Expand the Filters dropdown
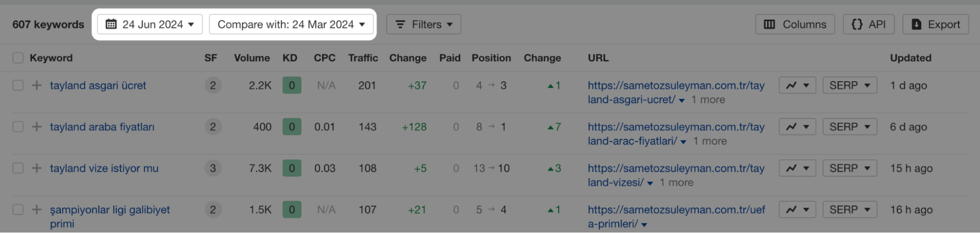The image size is (980, 233). click(x=424, y=24)
